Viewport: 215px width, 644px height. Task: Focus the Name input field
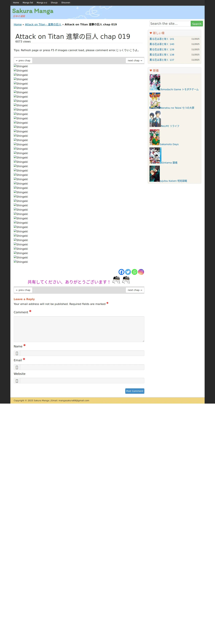[x=82, y=353]
